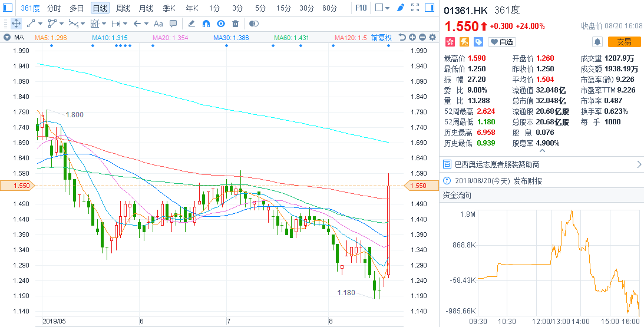Click the MA5: 1.296 indicator label
Screen dimensions: 644x327
[51, 38]
